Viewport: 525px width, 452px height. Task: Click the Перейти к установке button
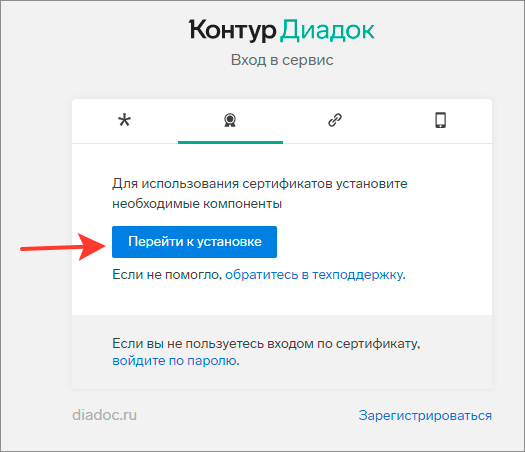pos(194,242)
